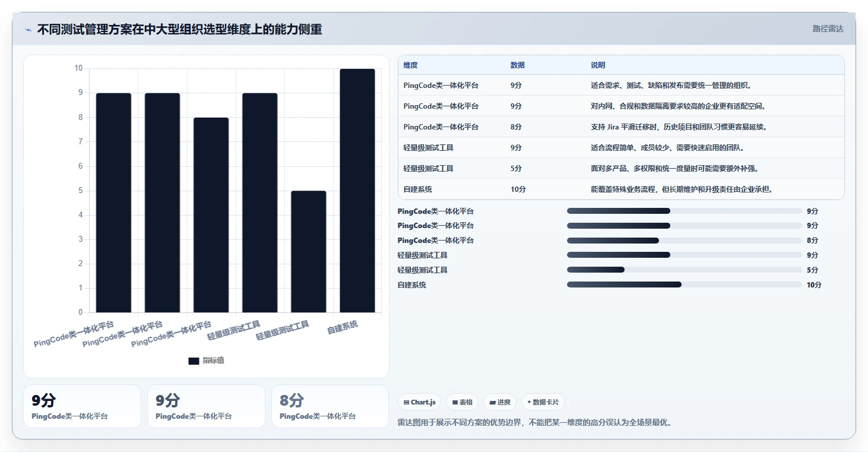Screen dimensions: 868x452
Task: Select the 路径雷达 label in the header
Action: pyautogui.click(x=828, y=29)
